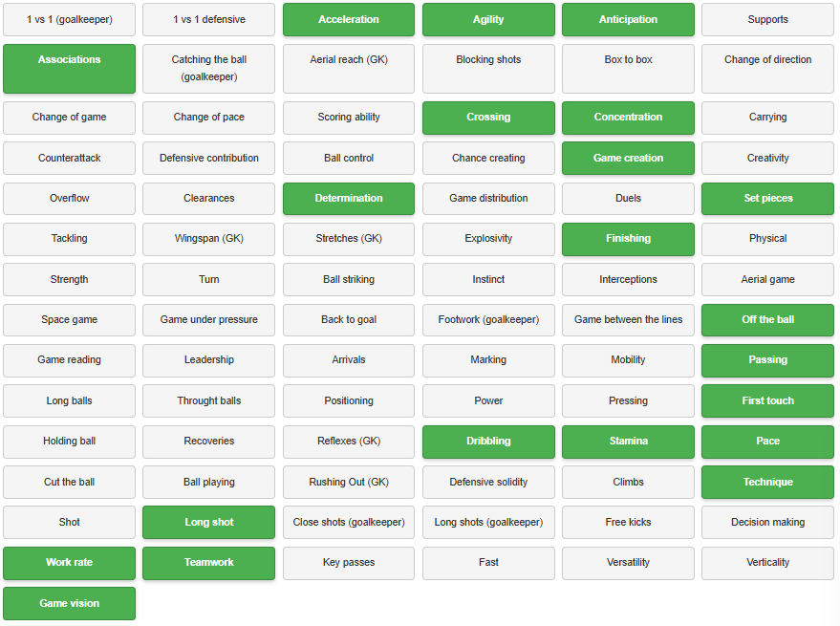The image size is (840, 626).
Task: Deselect the Acceleration attribute
Action: point(349,19)
